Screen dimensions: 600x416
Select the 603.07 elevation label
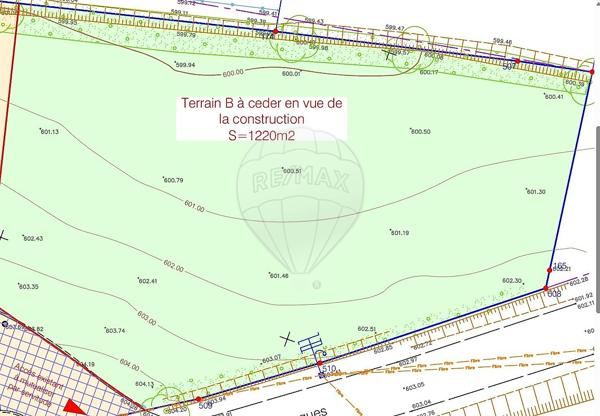tap(271, 359)
